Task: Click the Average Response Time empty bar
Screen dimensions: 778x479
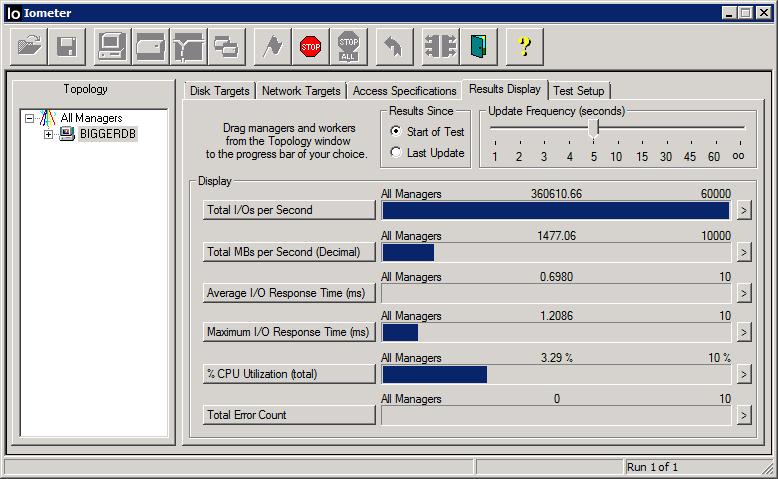Action: [x=556, y=293]
